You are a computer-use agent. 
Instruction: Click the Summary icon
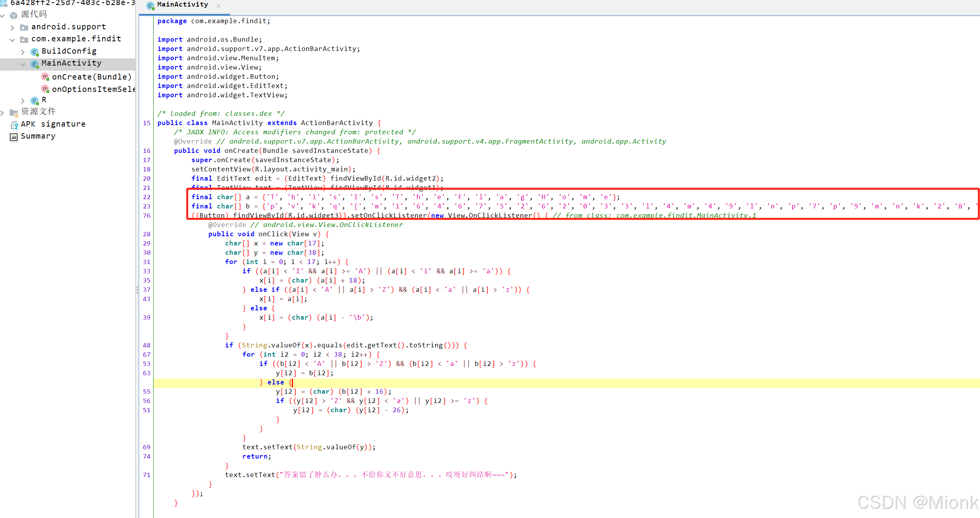pyautogui.click(x=14, y=137)
